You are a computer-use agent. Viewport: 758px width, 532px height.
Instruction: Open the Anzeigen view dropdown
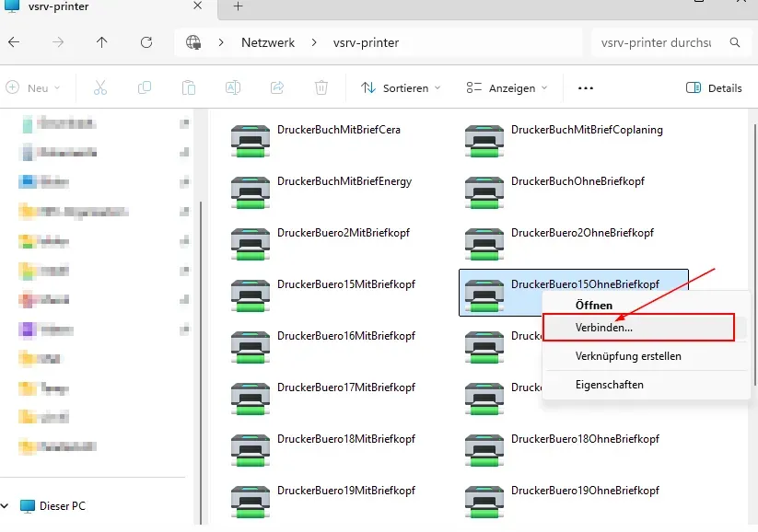(507, 88)
